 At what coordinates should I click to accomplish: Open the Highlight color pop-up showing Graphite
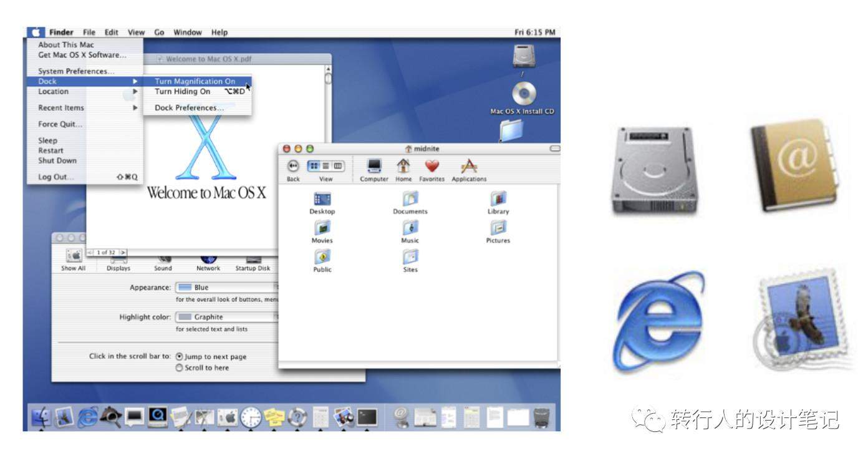click(x=227, y=317)
